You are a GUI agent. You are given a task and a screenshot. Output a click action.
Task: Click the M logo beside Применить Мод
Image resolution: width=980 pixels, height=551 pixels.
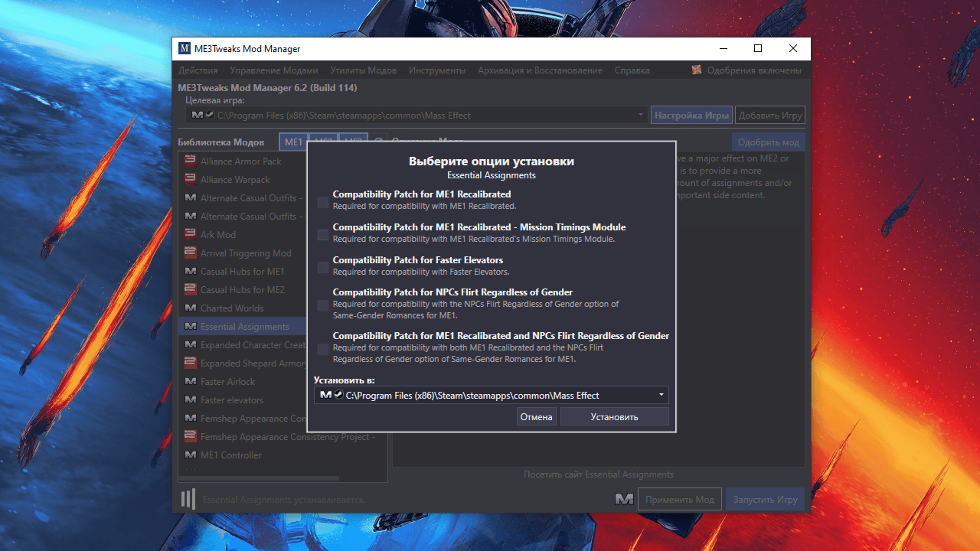pos(624,499)
